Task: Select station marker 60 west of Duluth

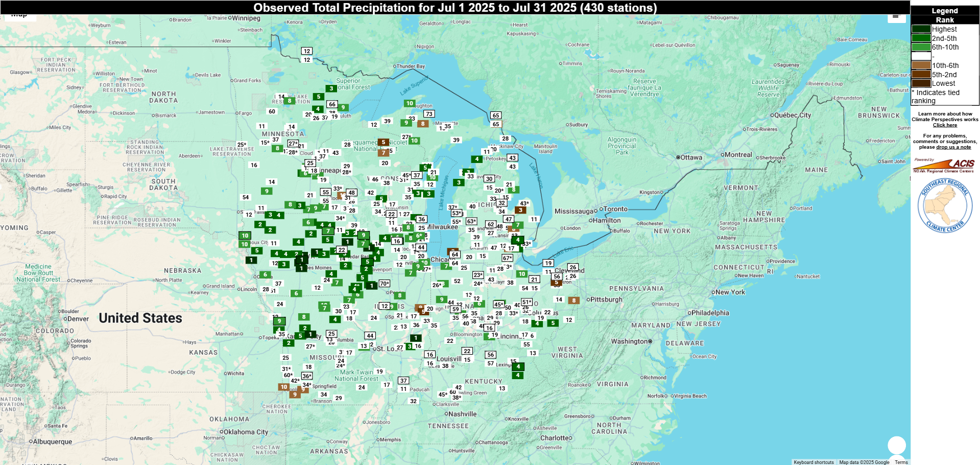Action: pyautogui.click(x=272, y=111)
